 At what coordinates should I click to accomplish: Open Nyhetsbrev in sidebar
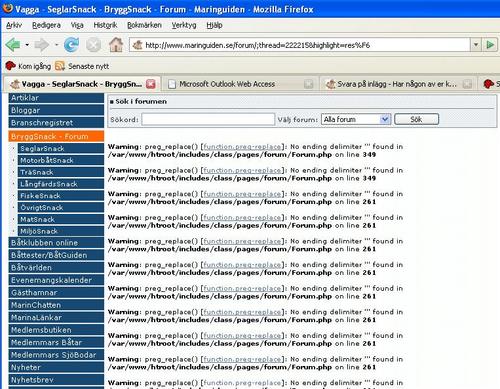point(56,380)
